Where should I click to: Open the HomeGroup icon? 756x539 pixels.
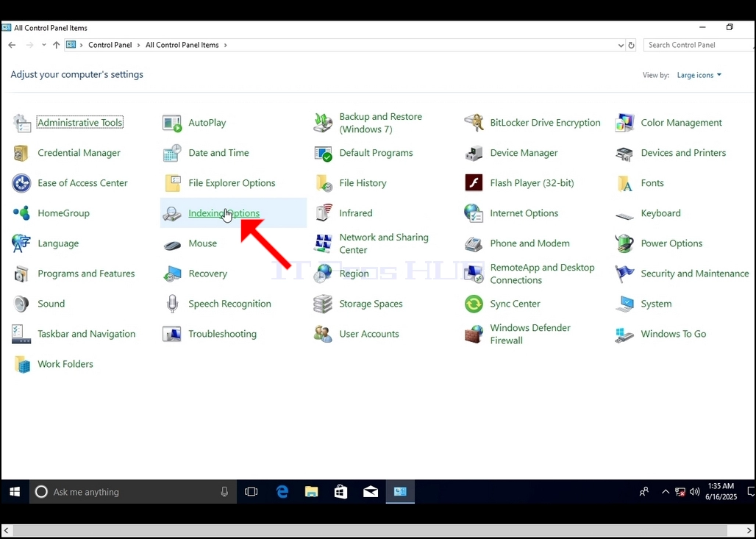[x=21, y=213]
